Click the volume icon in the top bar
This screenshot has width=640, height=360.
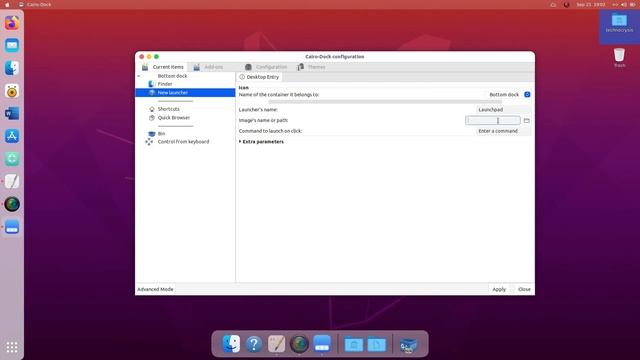click(623, 4)
